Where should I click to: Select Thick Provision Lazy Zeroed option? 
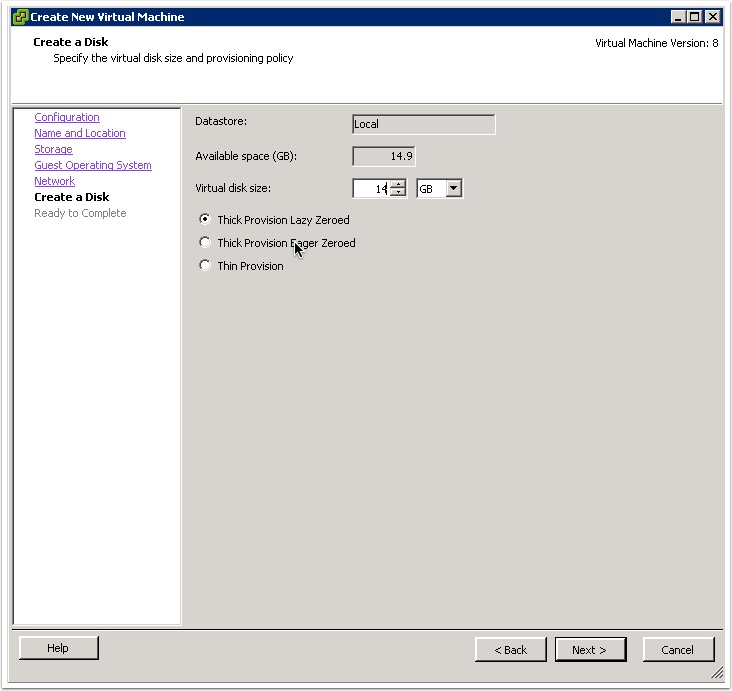(205, 220)
